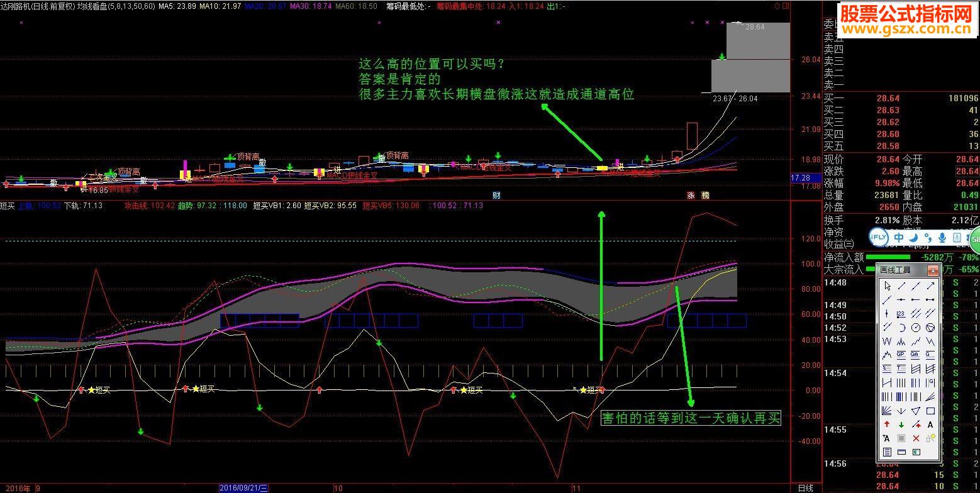Click the 短买 indicator name in sub-chart
This screenshot has width=980, height=493.
tap(8, 206)
